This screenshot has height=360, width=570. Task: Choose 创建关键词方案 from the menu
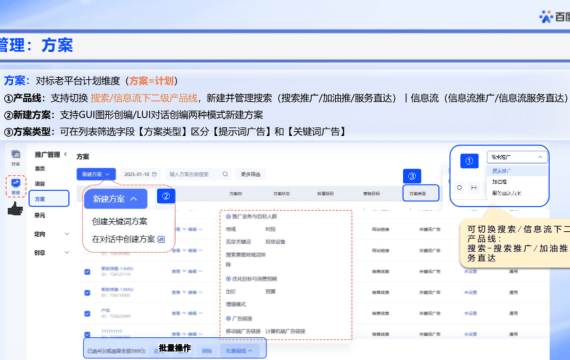[120, 221]
